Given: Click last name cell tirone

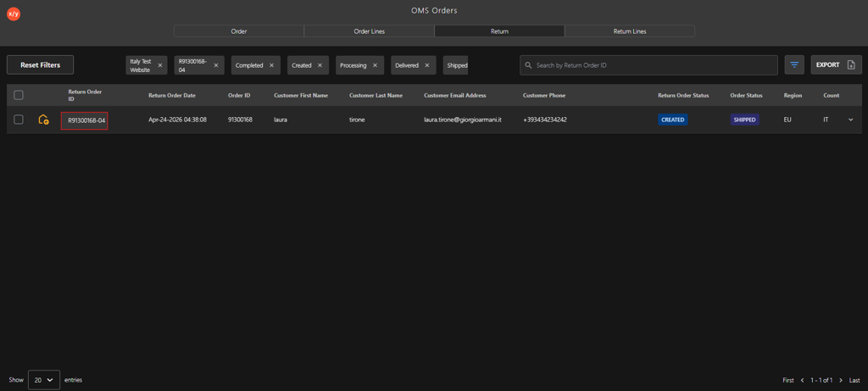Looking at the screenshot, I should click(x=358, y=120).
